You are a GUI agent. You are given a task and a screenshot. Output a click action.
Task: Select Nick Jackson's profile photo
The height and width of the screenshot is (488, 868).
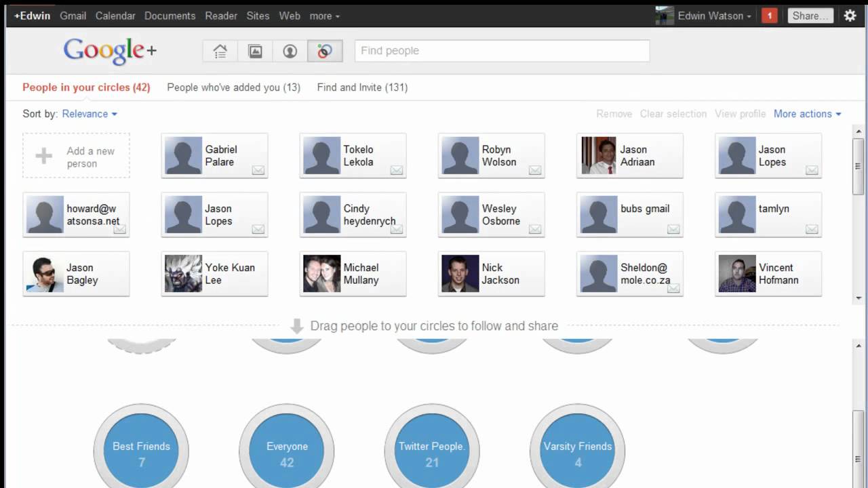coord(460,274)
